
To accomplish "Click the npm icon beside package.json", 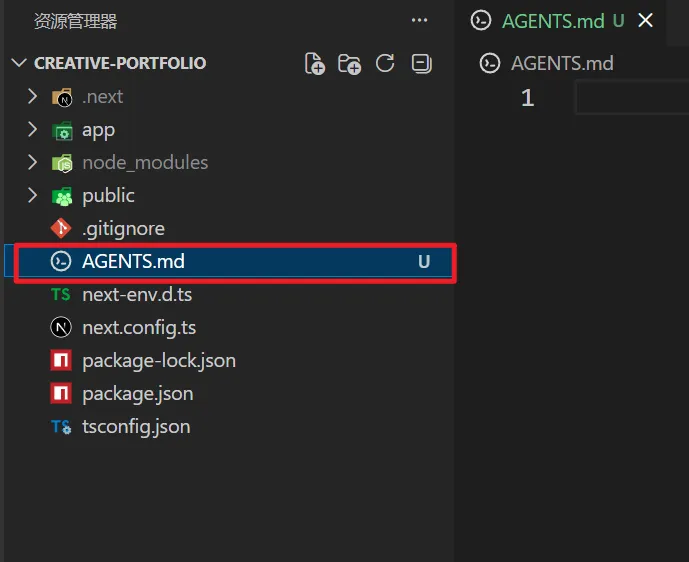I will (x=61, y=393).
